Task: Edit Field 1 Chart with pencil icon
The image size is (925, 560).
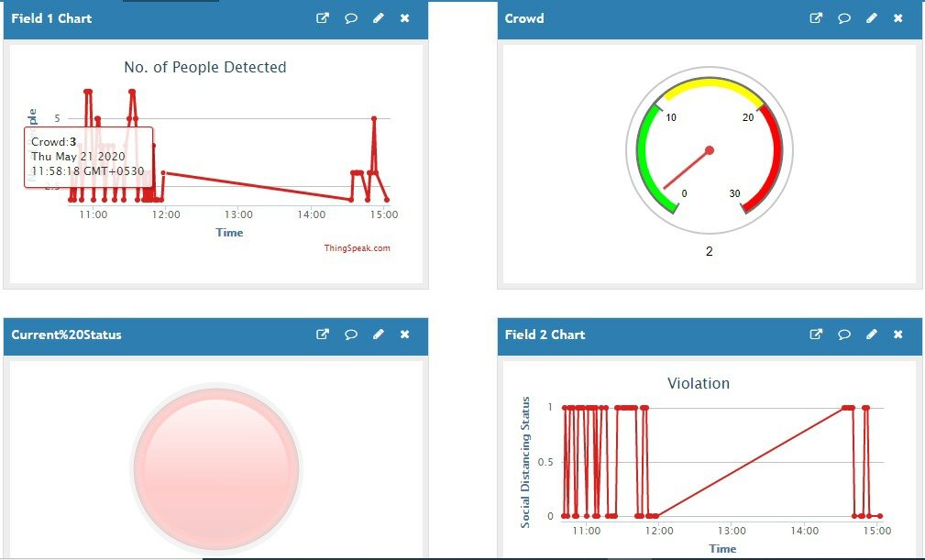Action: click(x=378, y=17)
